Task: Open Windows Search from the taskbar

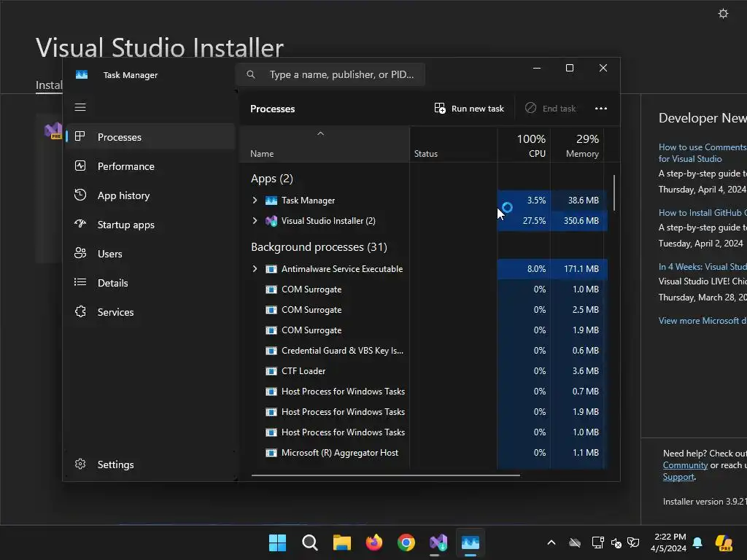Action: point(309,542)
